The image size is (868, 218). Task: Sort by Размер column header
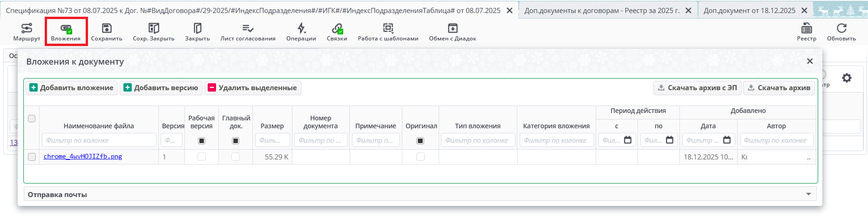pyautogui.click(x=272, y=126)
